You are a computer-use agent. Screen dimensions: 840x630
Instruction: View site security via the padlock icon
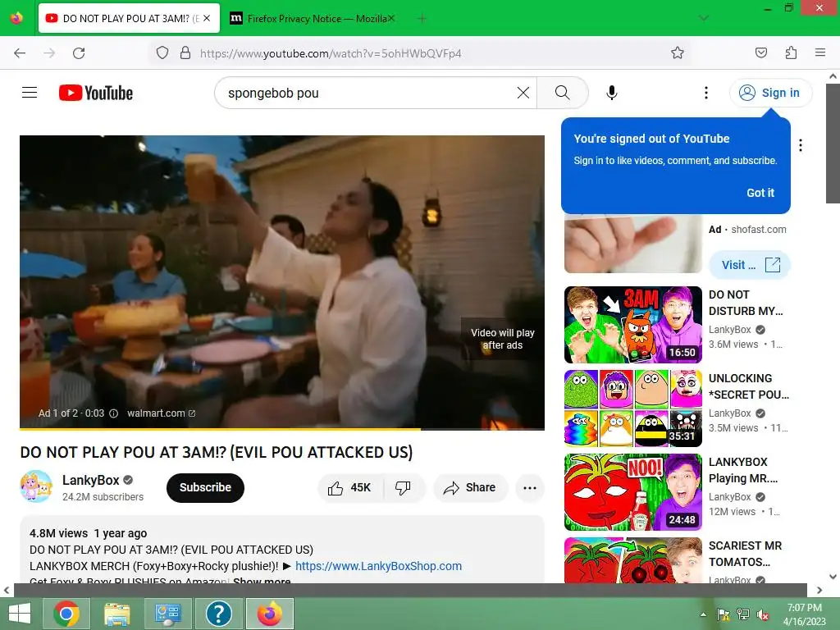click(185, 53)
